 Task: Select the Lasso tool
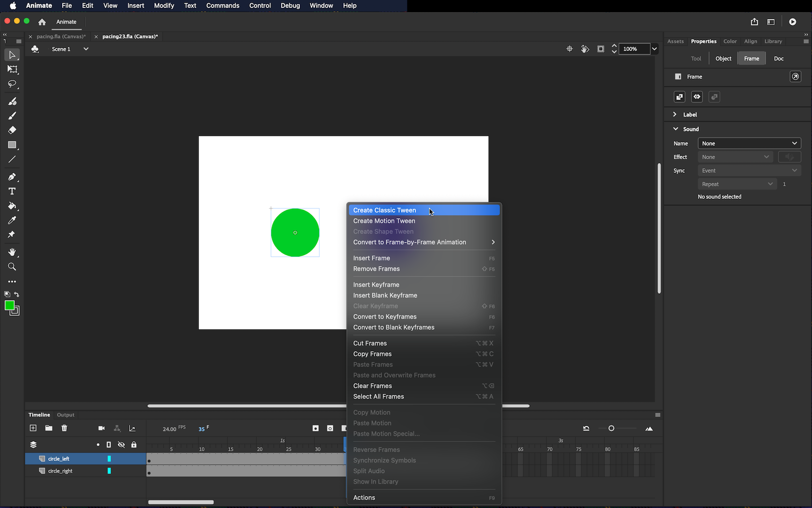coord(12,84)
